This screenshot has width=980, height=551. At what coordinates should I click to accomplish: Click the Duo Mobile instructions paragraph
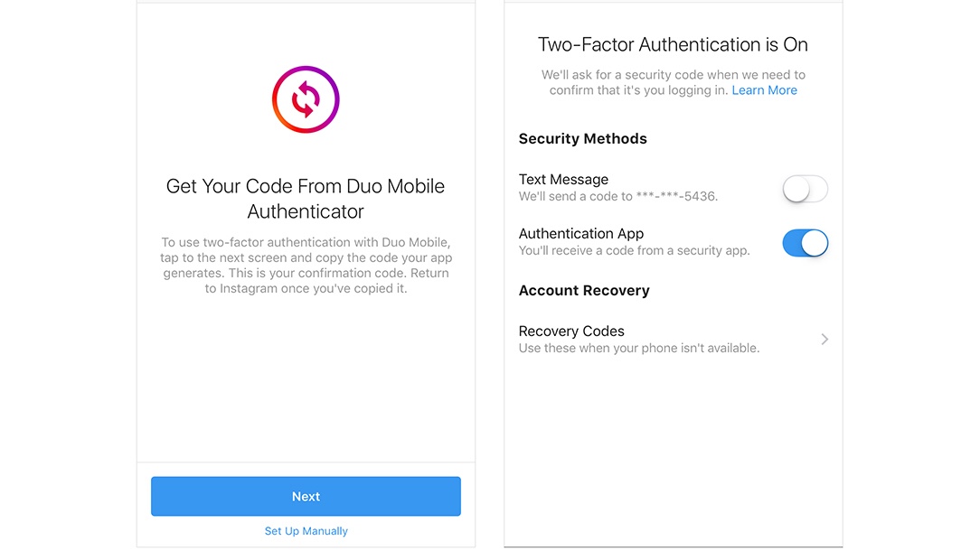[x=306, y=266]
